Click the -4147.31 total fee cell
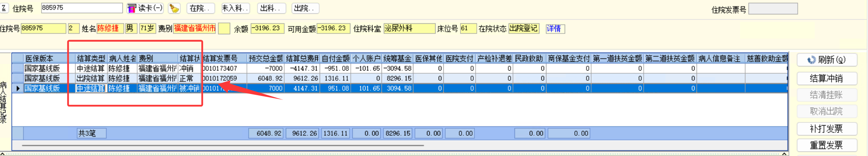The width and height of the screenshot is (868, 156). coord(302,68)
